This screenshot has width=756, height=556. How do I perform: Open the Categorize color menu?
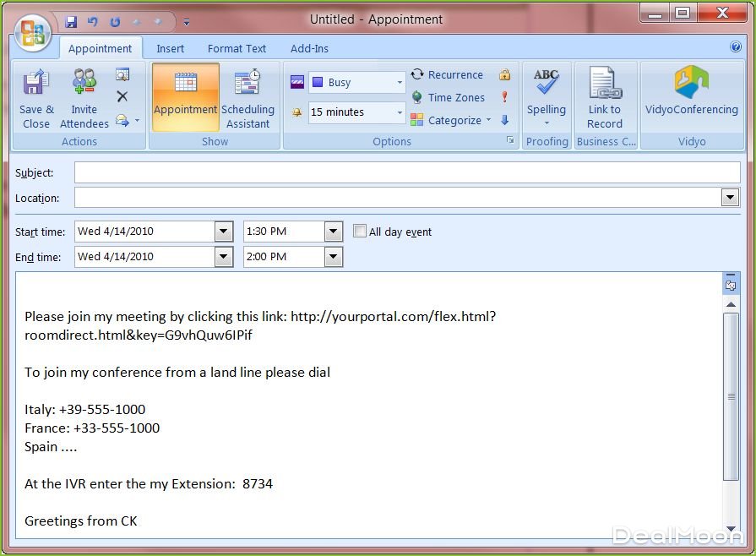point(451,120)
